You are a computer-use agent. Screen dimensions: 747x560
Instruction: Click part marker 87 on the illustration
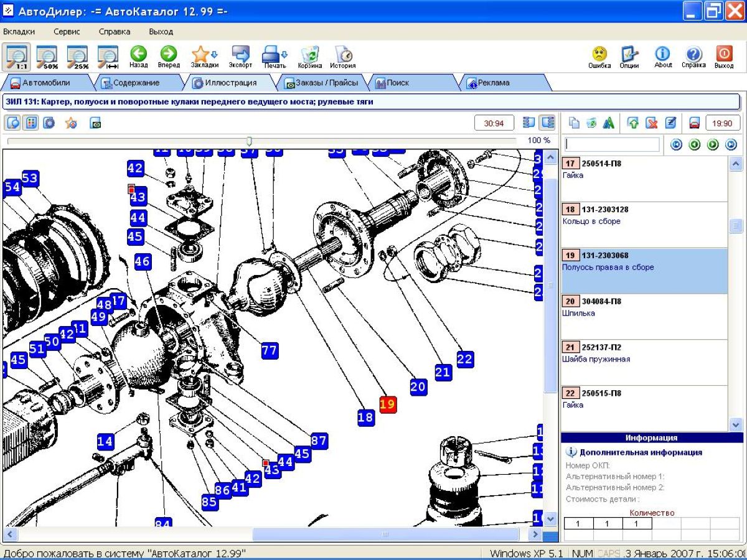coord(319,441)
